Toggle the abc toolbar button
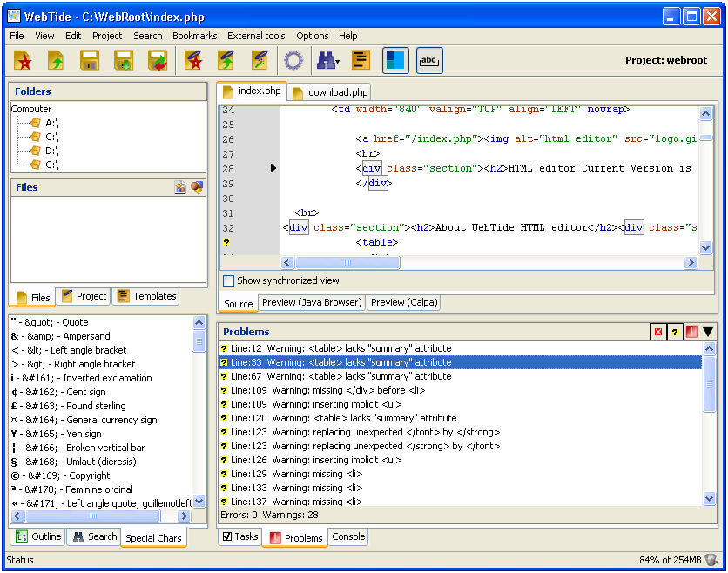Viewport: 728px width, 573px height. pos(429,60)
